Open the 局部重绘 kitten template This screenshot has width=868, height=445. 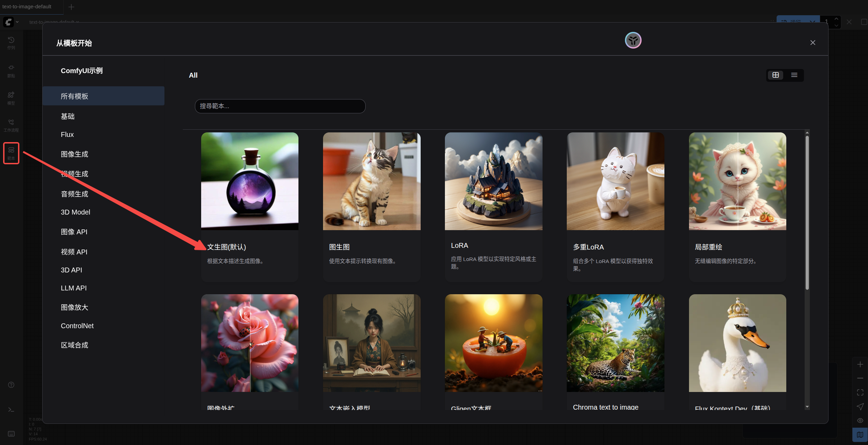coord(737,181)
